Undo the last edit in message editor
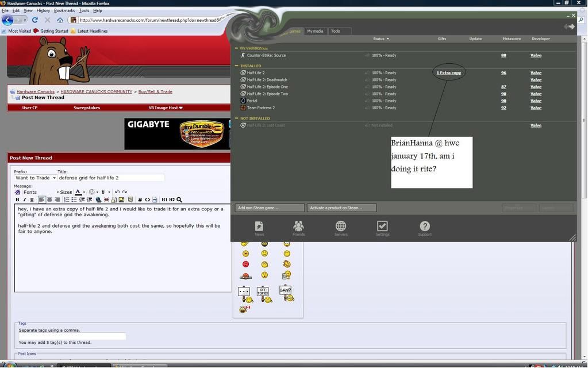Screen dimensions: 588x368 117,191
